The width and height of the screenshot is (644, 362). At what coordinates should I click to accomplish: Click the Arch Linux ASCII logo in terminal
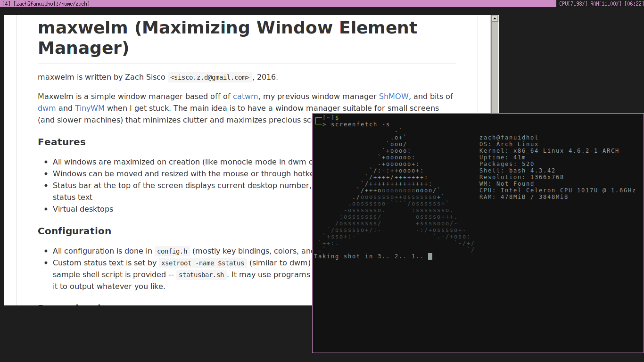(396, 190)
